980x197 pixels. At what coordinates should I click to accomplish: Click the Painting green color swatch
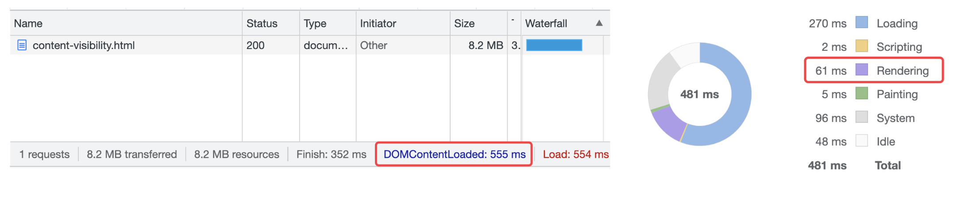(861, 94)
